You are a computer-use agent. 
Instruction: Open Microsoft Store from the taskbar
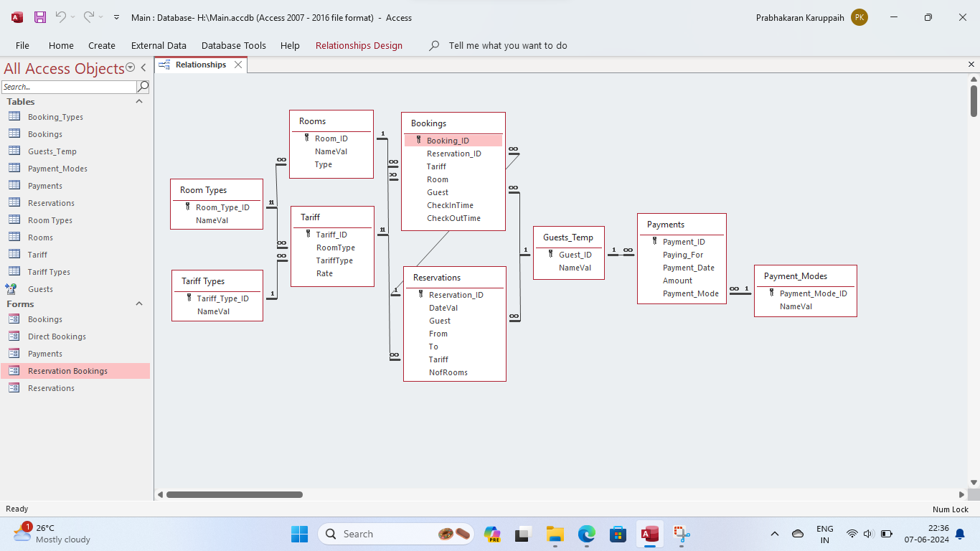[x=618, y=534]
